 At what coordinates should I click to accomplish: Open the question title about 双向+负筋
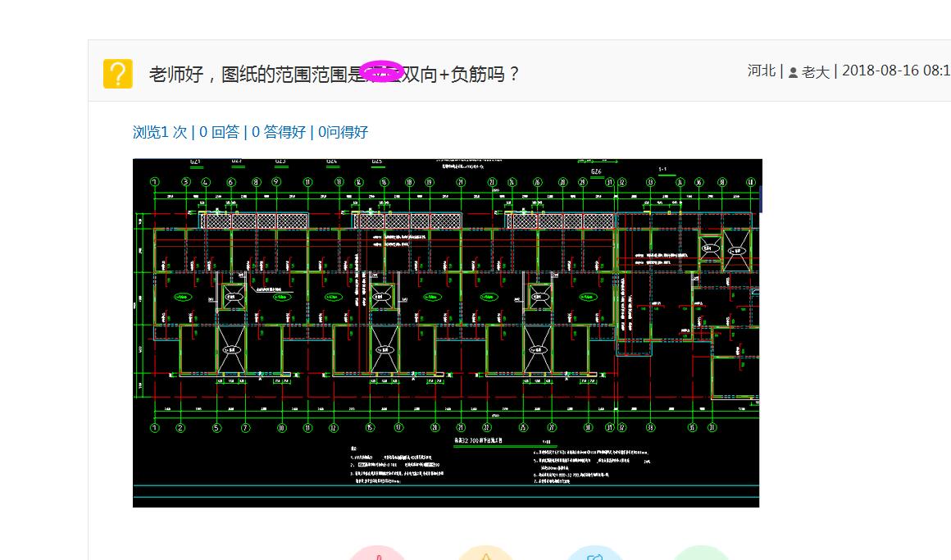point(334,74)
